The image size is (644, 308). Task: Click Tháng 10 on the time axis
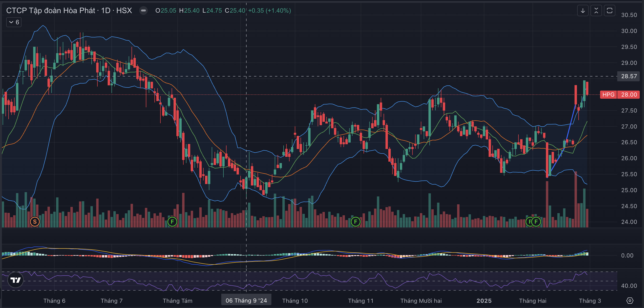pyautogui.click(x=295, y=301)
